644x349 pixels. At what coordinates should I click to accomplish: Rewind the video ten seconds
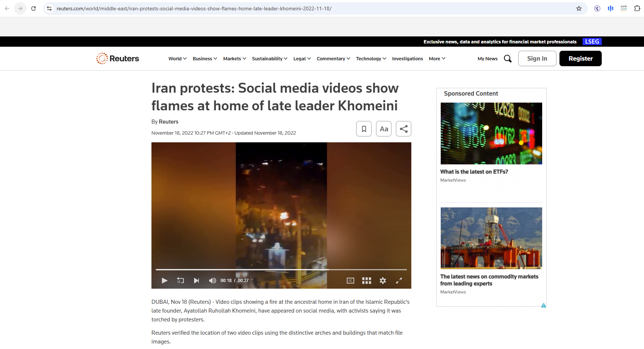pyautogui.click(x=180, y=281)
